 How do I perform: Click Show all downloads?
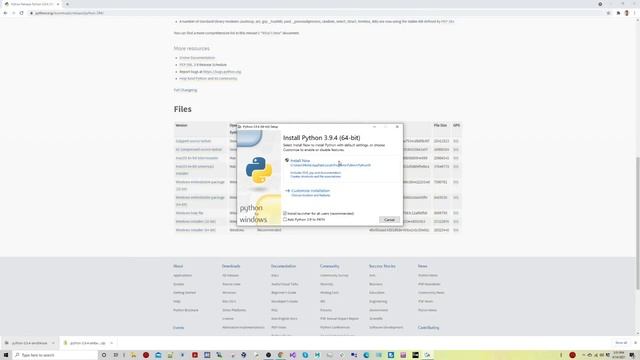(621, 343)
